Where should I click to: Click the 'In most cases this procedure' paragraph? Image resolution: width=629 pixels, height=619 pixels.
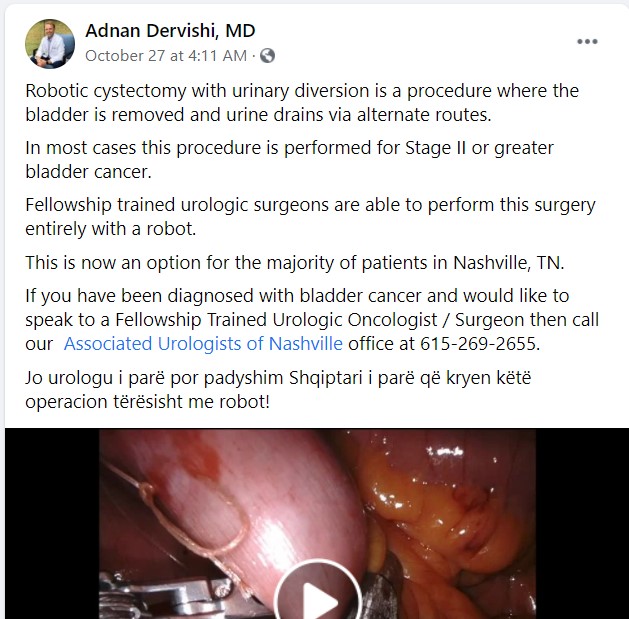point(289,160)
